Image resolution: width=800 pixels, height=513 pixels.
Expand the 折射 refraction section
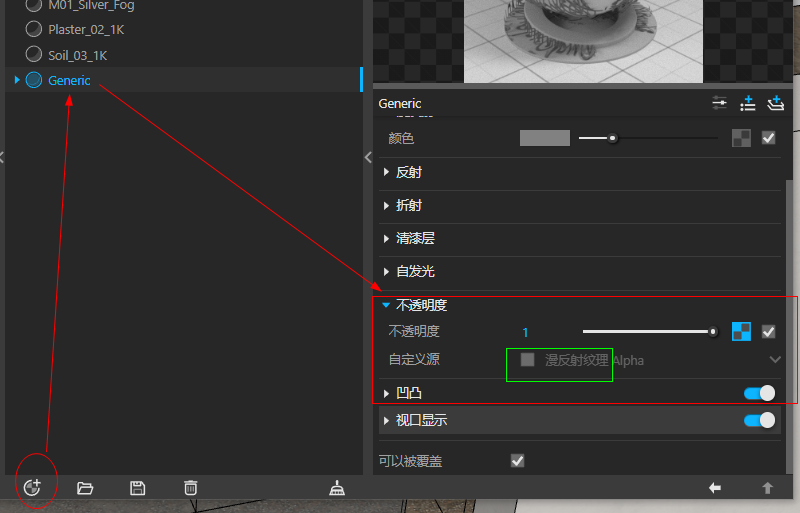point(408,205)
